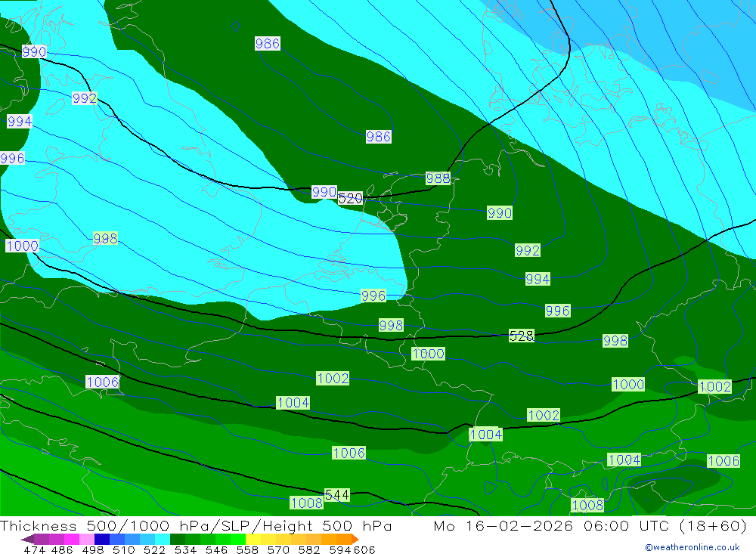The image size is (756, 554).
Task: Click the 520 height contour label
Action: [350, 198]
